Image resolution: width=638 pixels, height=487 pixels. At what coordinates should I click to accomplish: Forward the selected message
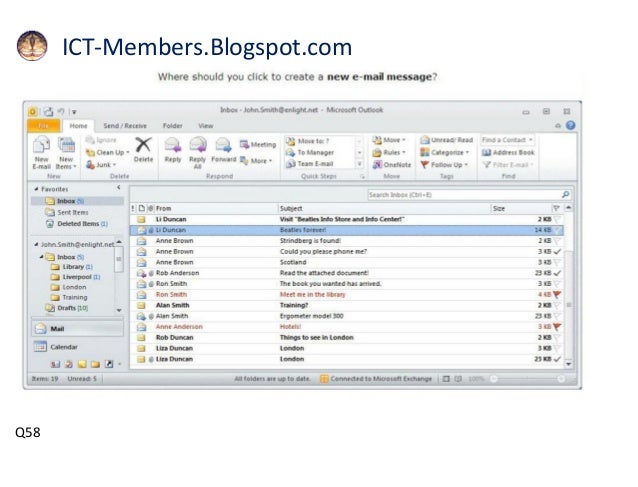tap(223, 149)
